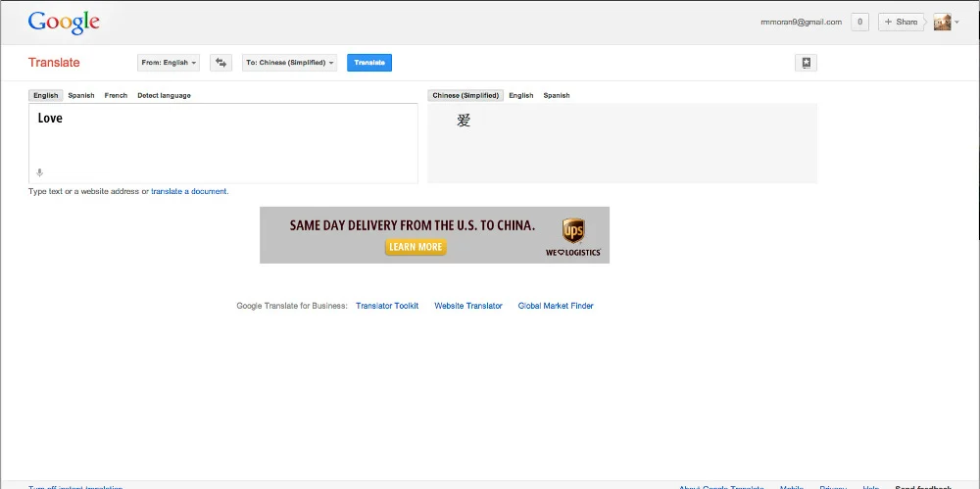Click the microphone voice input icon
Viewport: 980px width, 489px height.
[39, 172]
